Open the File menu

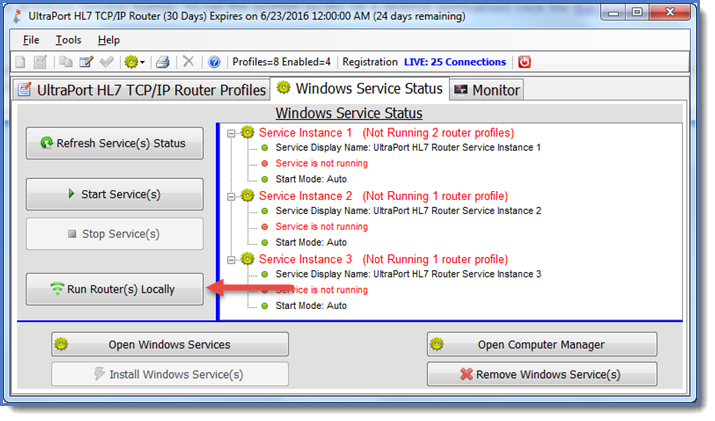point(31,40)
